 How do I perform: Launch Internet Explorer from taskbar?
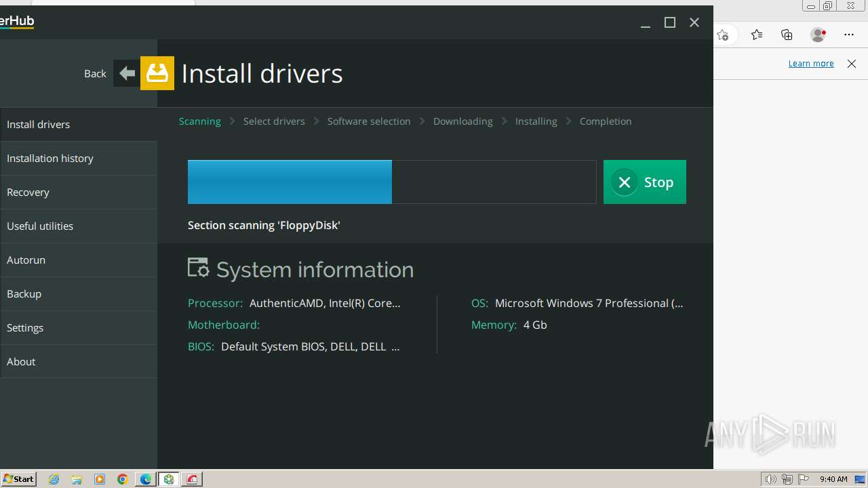[54, 479]
